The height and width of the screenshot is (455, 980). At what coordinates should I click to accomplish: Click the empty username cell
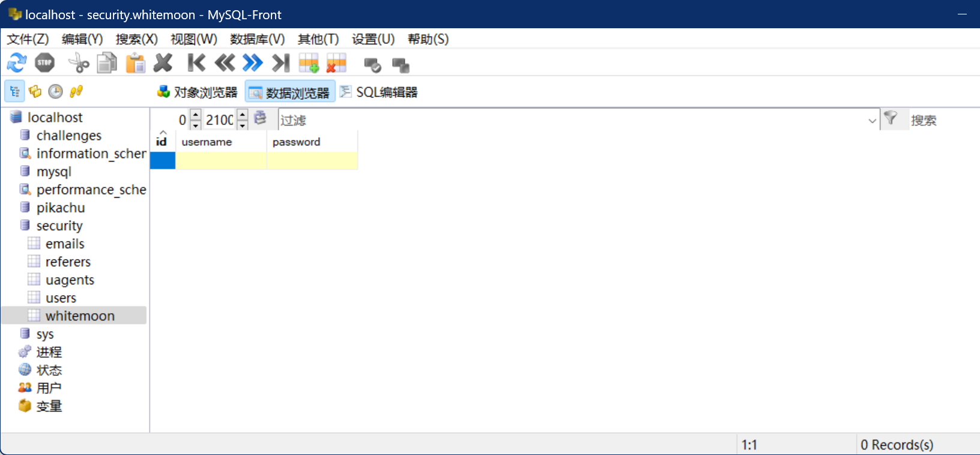(221, 160)
